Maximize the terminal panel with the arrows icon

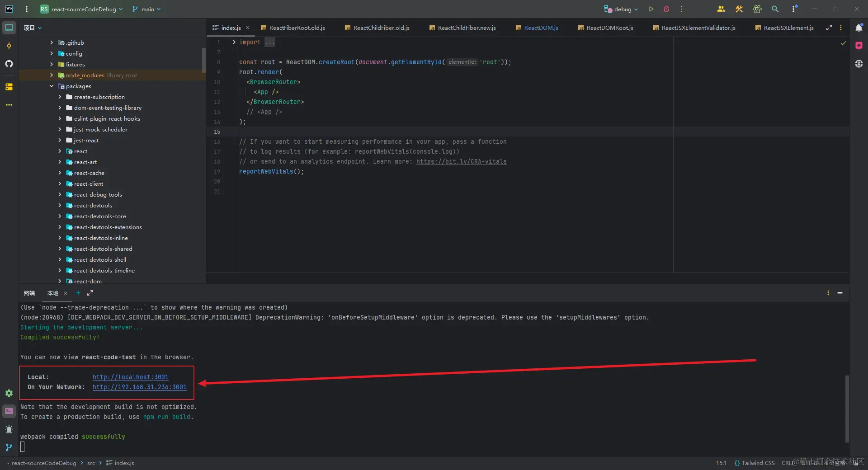point(90,293)
